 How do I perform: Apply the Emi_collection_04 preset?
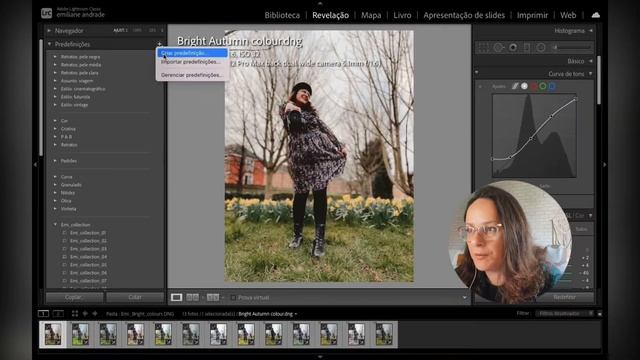point(88,257)
